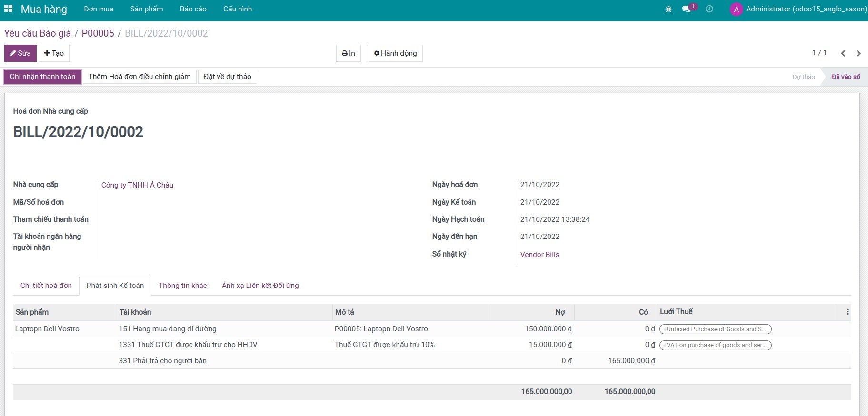Open the conversations message icon
The image size is (868, 416).
coord(686,9)
